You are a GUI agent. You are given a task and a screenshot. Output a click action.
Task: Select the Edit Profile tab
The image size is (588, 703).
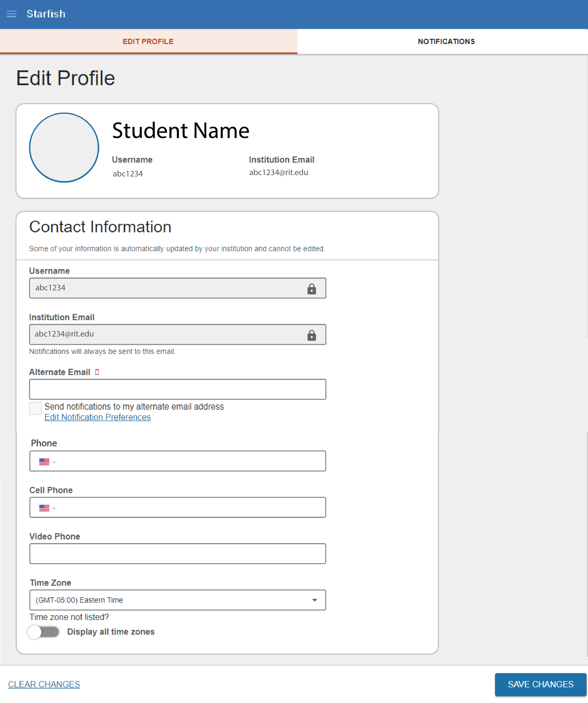148,41
